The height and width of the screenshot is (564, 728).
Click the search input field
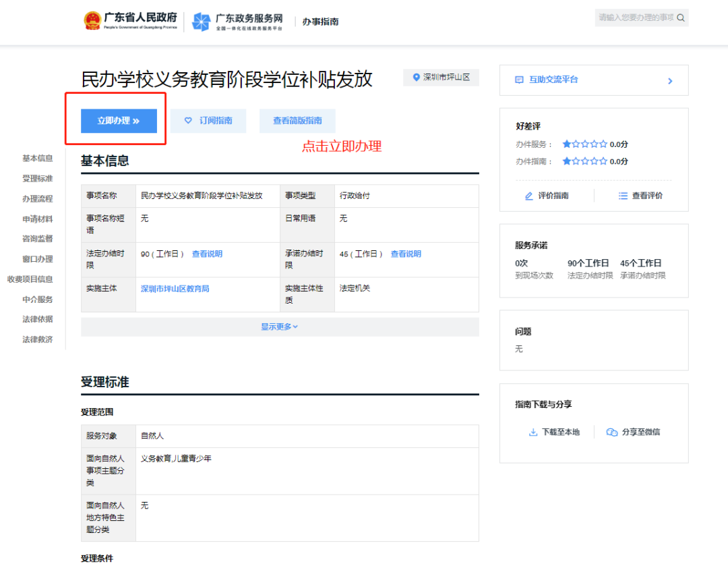(637, 18)
